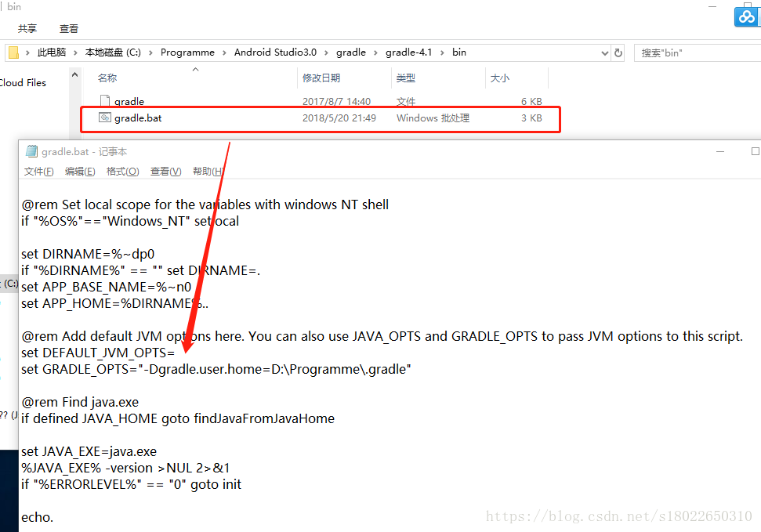Image resolution: width=761 pixels, height=532 pixels.
Task: Select the gradle file without extension
Action: [129, 101]
